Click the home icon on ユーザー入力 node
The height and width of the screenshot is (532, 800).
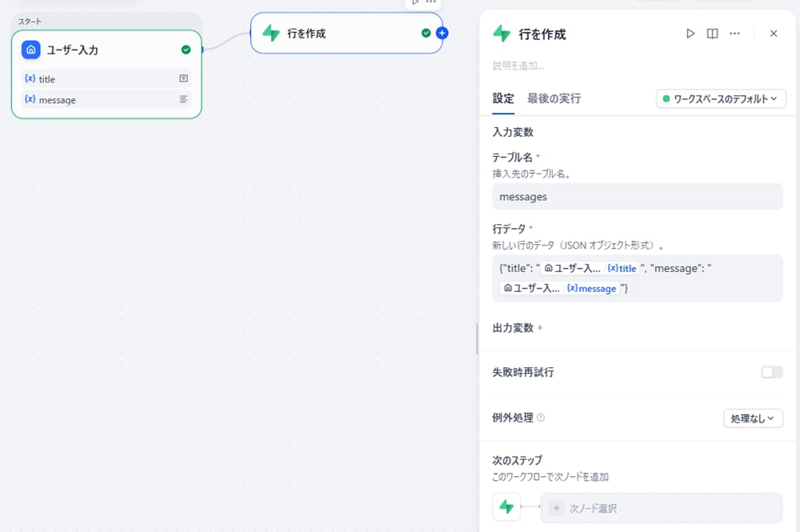point(30,50)
